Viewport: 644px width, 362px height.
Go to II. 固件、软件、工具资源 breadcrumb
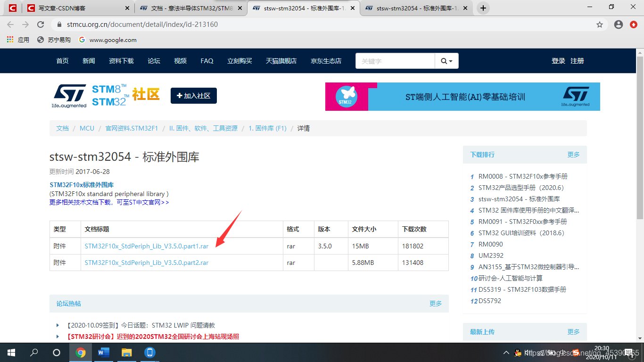(x=203, y=128)
